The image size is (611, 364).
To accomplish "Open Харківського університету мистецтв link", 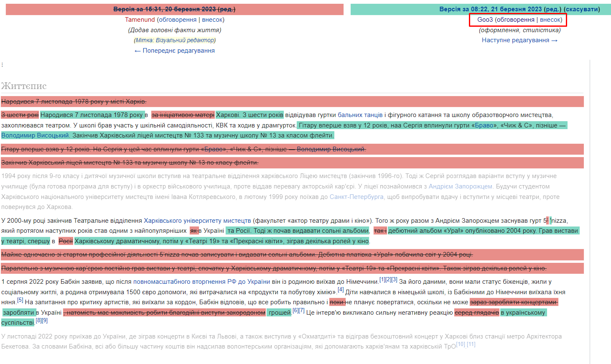I will click(x=197, y=221).
